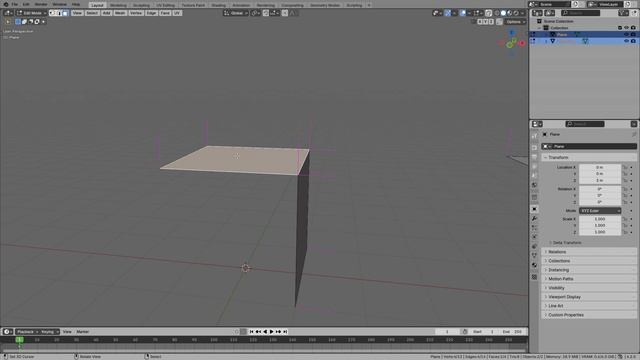This screenshot has width=640, height=360.
Task: Open the Tool properties tab
Action: [x=534, y=136]
